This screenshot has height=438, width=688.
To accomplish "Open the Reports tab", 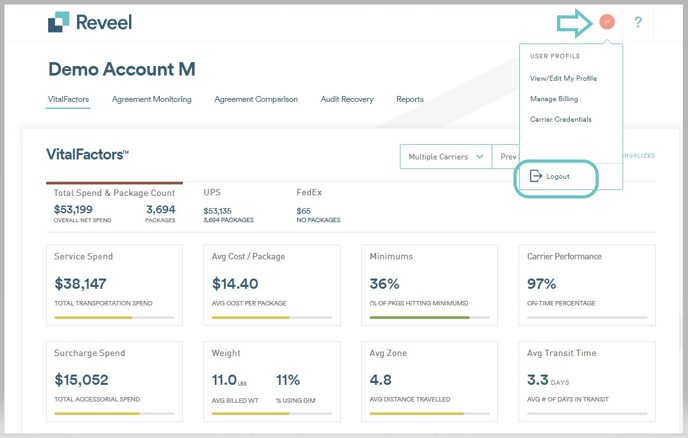I will (x=410, y=99).
